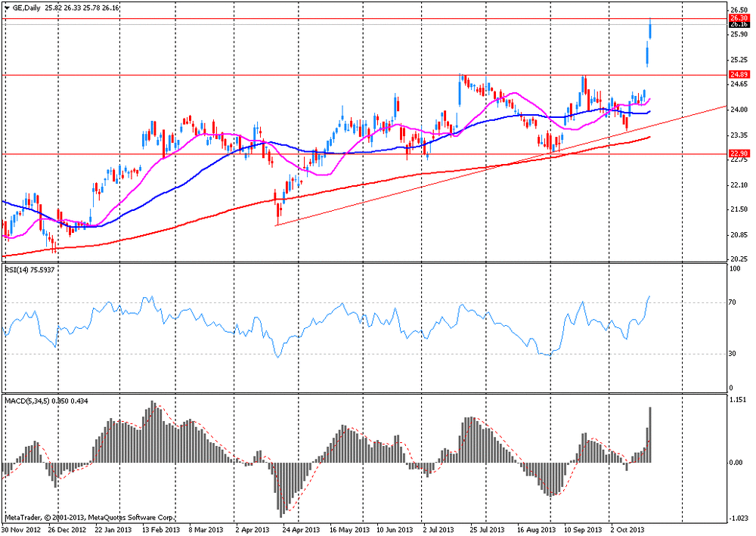Click the 2 Oct 2013 date label

click(x=627, y=530)
